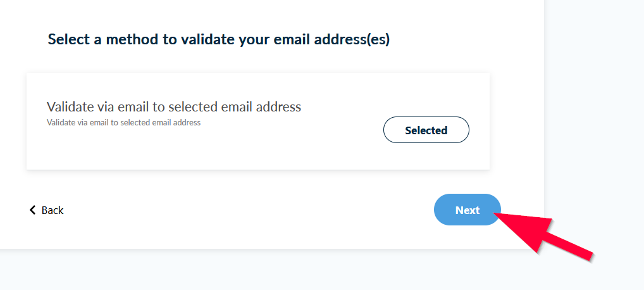Viewport: 644px width, 290px height.
Task: Click white panel space right of the method card
Action: [x=516, y=120]
